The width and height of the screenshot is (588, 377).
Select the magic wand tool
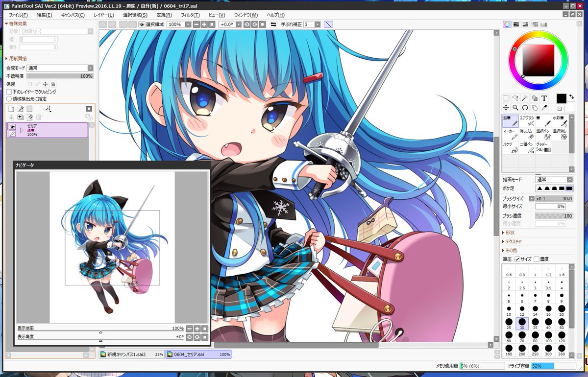[x=525, y=98]
